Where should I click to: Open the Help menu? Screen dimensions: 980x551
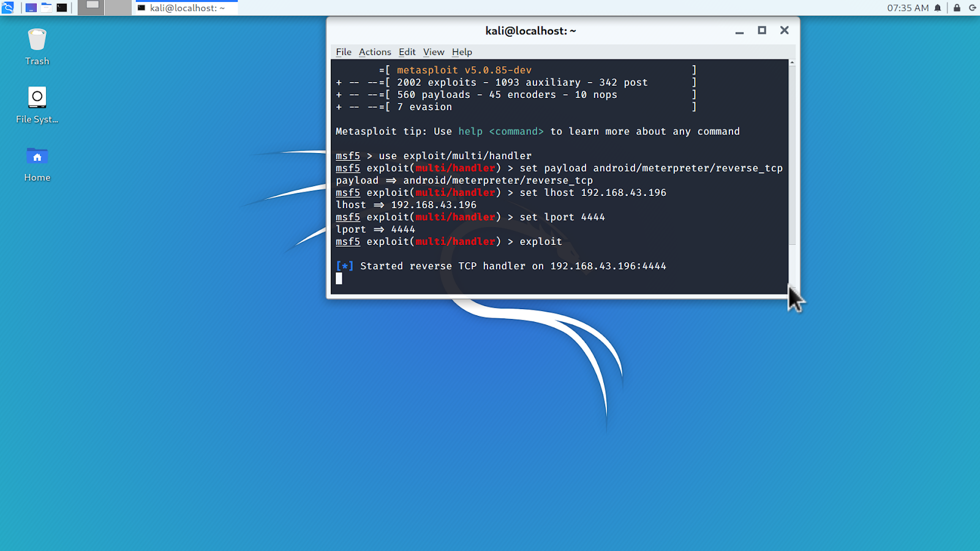click(461, 52)
